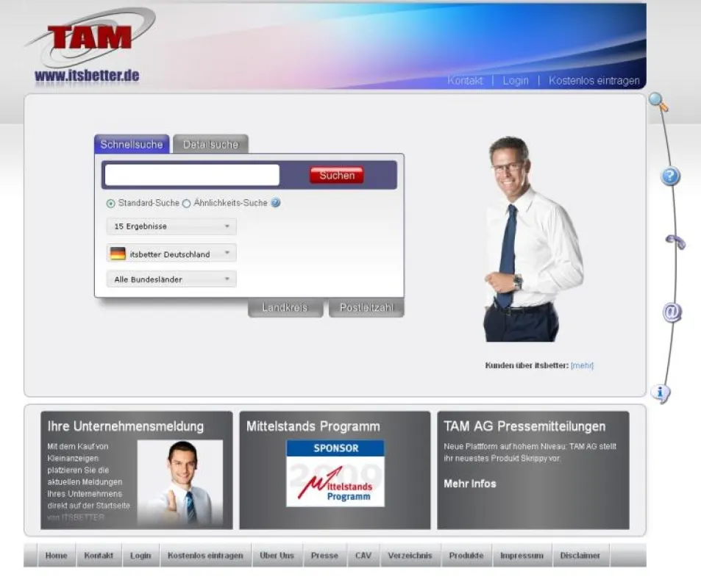Expand the Alle Bundesländer dropdown
Image resolution: width=701 pixels, height=588 pixels.
pos(171,279)
